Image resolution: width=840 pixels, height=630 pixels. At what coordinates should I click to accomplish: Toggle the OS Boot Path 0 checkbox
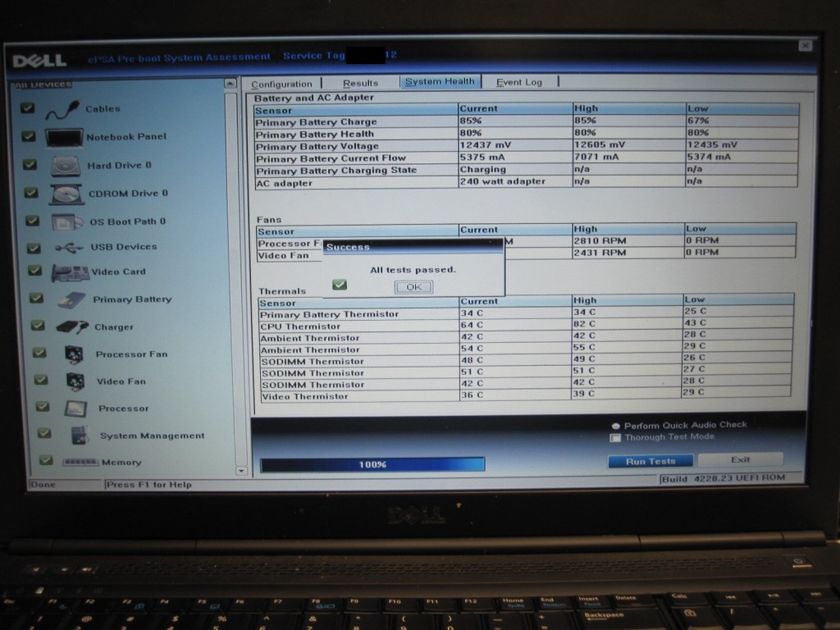tap(33, 220)
